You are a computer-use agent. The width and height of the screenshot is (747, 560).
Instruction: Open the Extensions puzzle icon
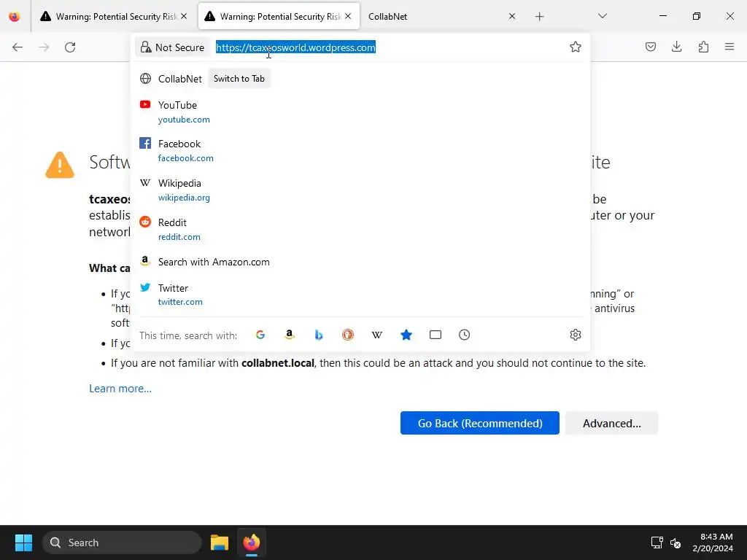click(x=703, y=47)
